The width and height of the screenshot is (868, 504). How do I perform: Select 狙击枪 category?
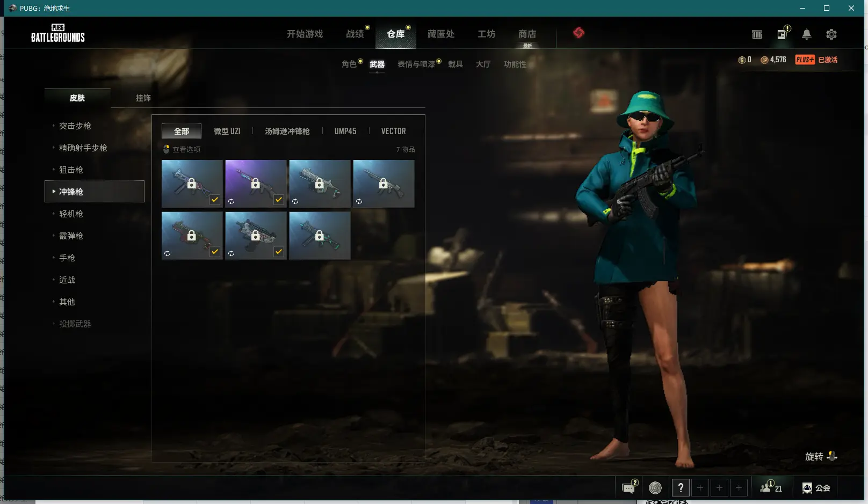(x=71, y=170)
